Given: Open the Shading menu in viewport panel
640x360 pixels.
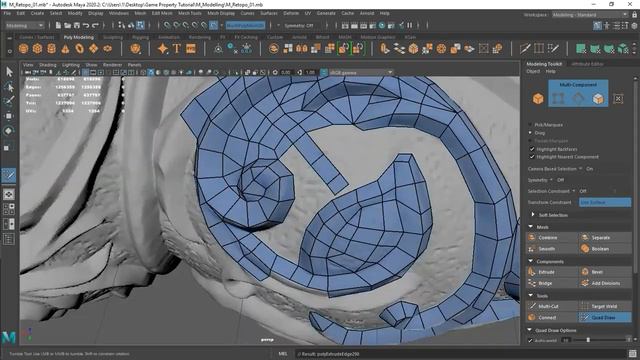Looking at the screenshot, I should pyautogui.click(x=48, y=65).
